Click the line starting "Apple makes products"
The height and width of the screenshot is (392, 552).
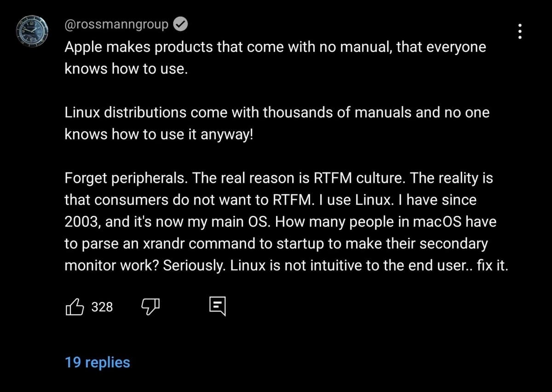(275, 47)
